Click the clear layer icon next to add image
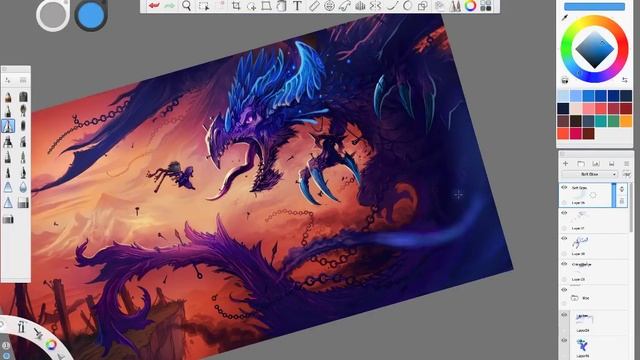640x360 pixels. [611, 163]
